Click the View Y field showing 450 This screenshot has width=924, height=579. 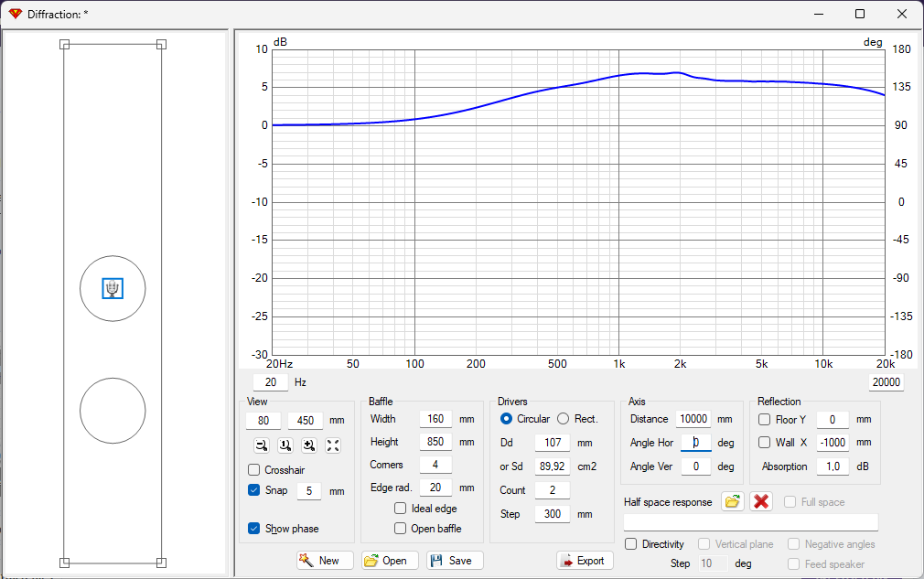click(306, 421)
